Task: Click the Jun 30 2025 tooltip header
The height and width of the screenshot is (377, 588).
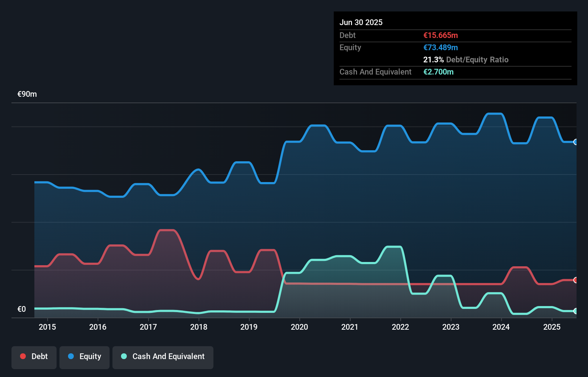Action: pyautogui.click(x=361, y=22)
